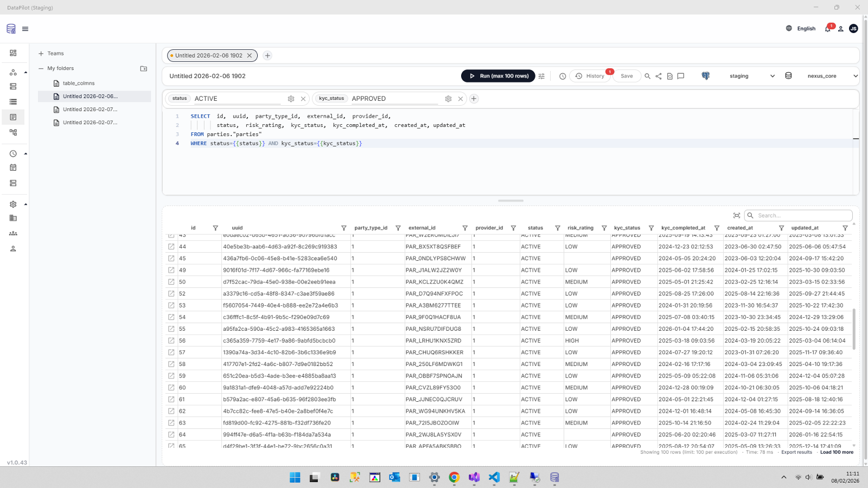
Task: Open settings gear on the status variable chip
Action: point(291,99)
